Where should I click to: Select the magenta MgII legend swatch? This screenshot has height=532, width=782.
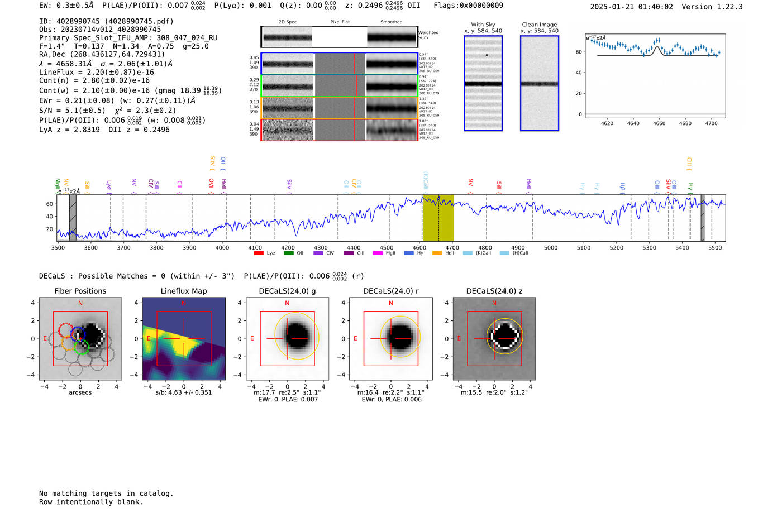[378, 253]
